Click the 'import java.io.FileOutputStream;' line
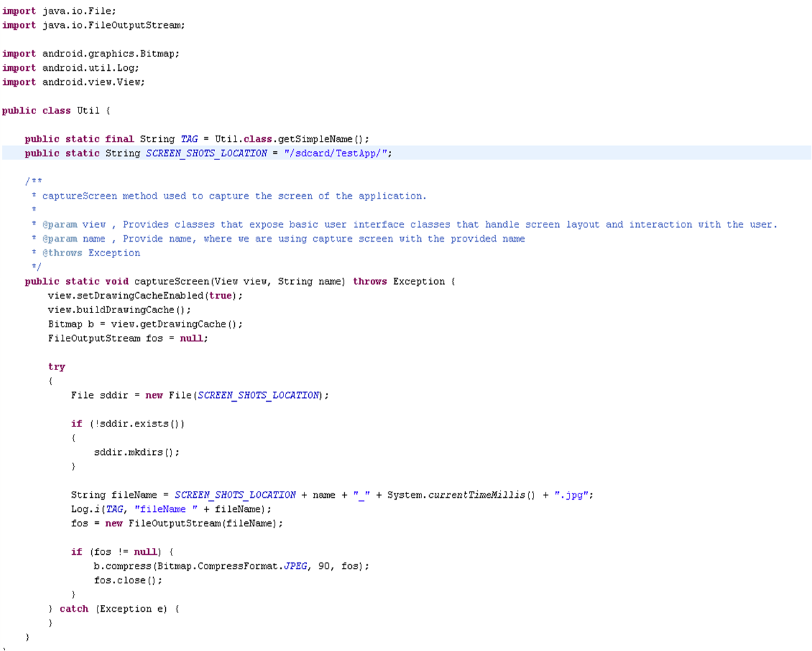This screenshot has height=651, width=812. [94, 25]
